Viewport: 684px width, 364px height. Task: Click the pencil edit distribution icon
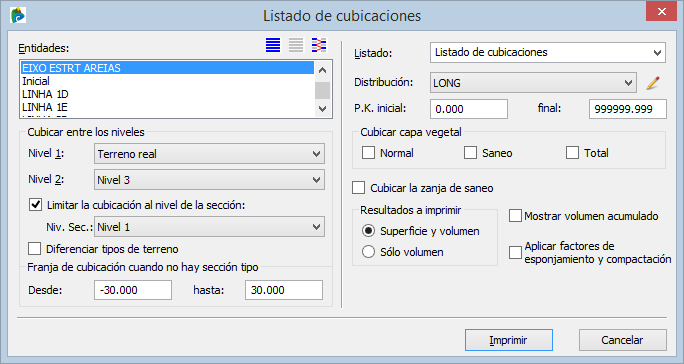coord(653,82)
